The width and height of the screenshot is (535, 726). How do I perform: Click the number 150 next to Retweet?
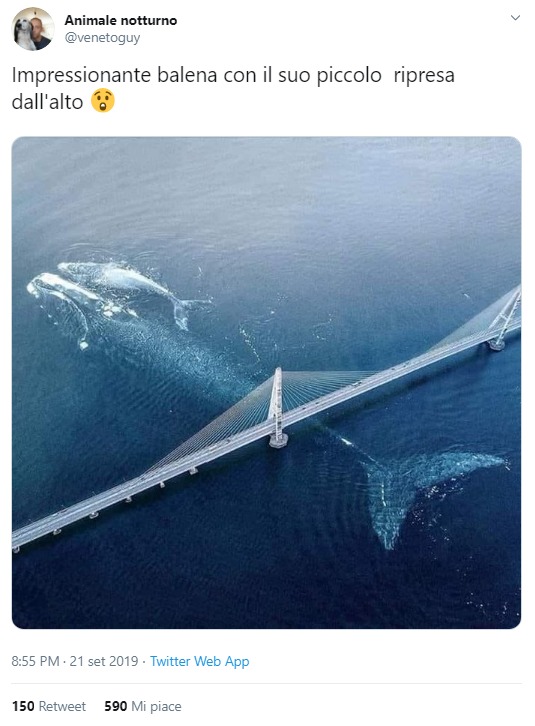click(23, 706)
